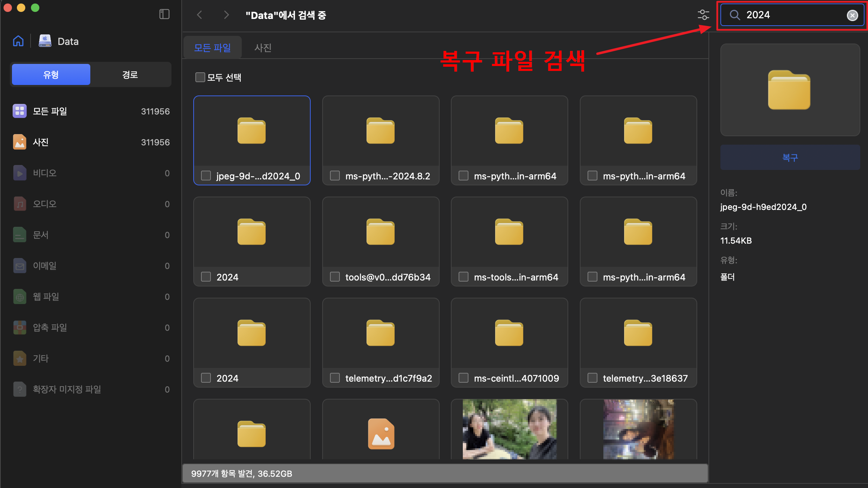Click the 유형 type button
The height and width of the screenshot is (488, 868).
[51, 74]
